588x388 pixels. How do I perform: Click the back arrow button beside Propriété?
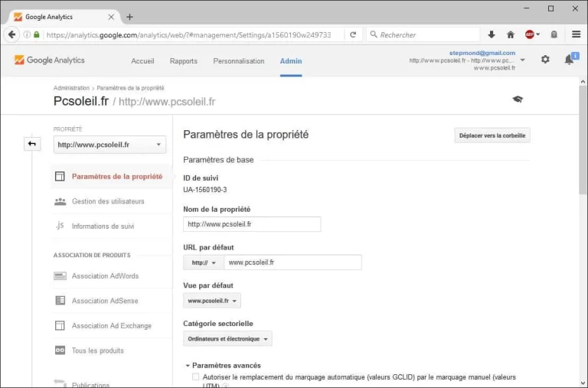tap(32, 144)
